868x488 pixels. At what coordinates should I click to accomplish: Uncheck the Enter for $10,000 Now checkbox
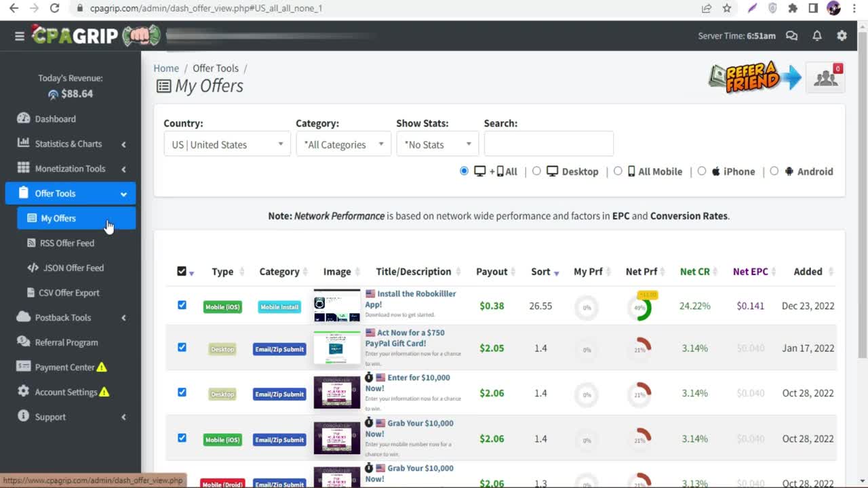182,392
